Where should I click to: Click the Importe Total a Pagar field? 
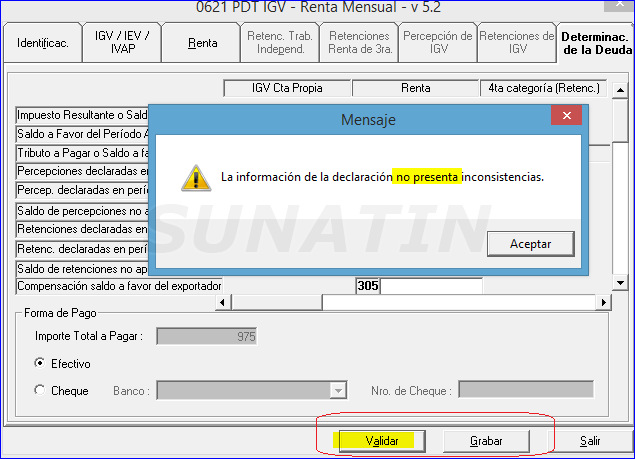pyautogui.click(x=207, y=336)
